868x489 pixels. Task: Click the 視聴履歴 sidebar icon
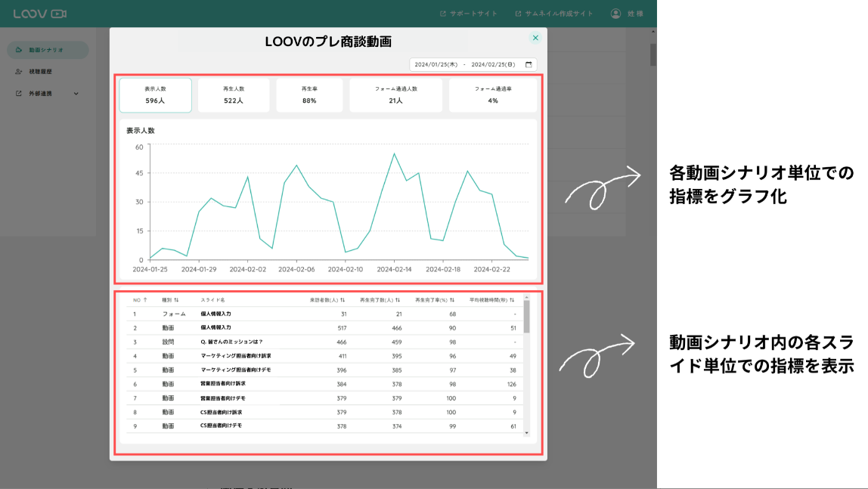(x=19, y=71)
